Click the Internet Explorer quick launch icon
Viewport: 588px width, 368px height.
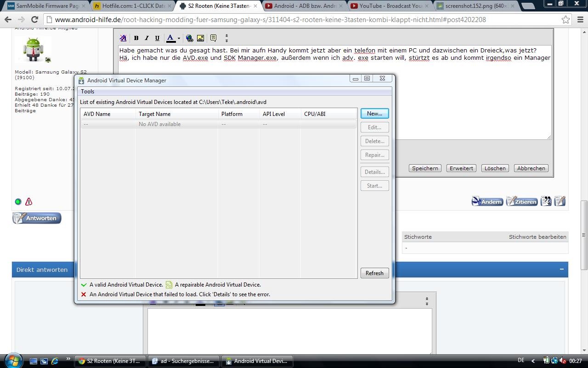pos(55,361)
